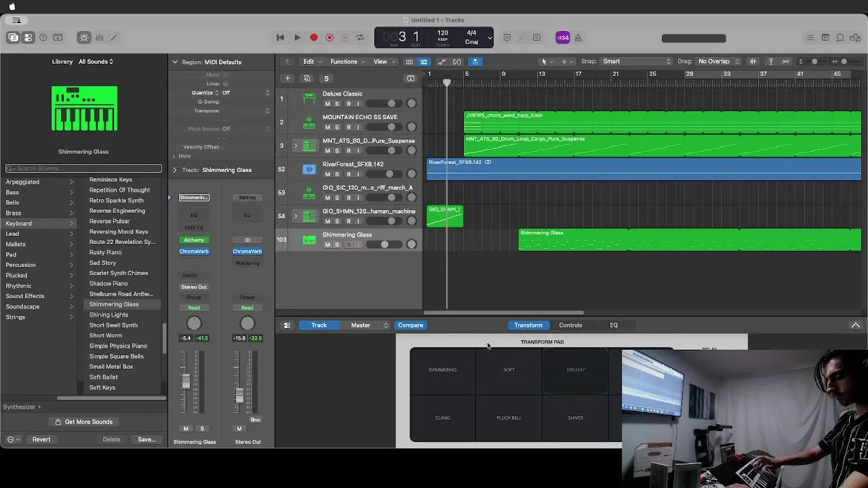
Task: Click the Compare button
Action: (x=410, y=325)
